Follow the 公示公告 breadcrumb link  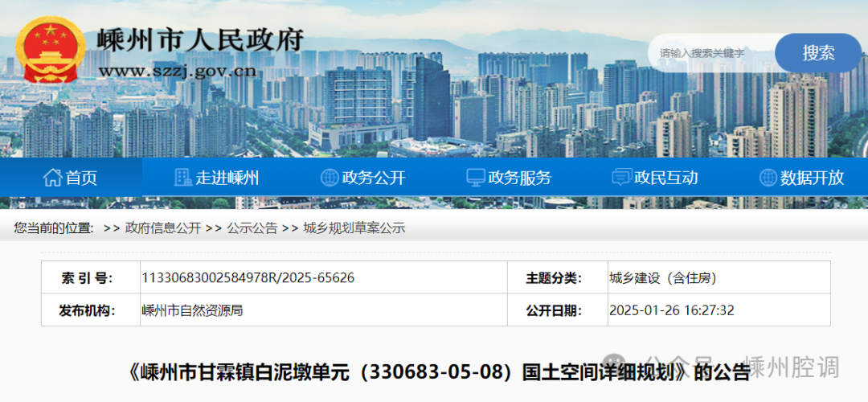pos(252,228)
